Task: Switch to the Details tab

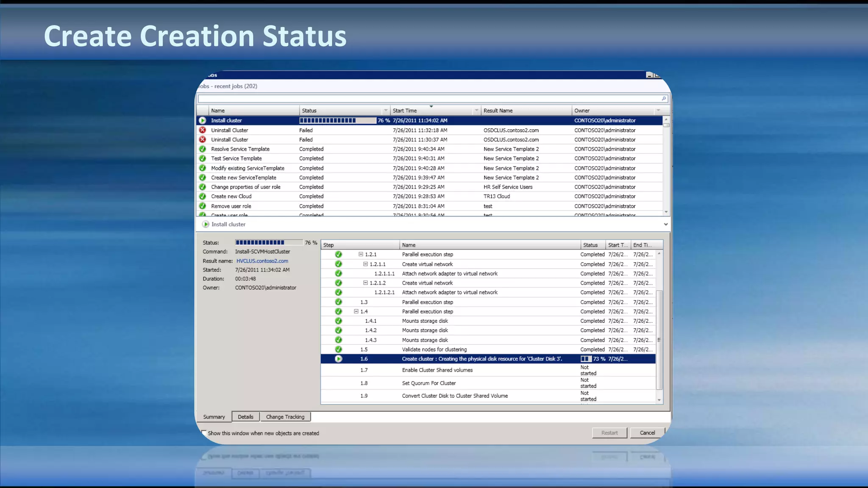Action: (x=246, y=417)
